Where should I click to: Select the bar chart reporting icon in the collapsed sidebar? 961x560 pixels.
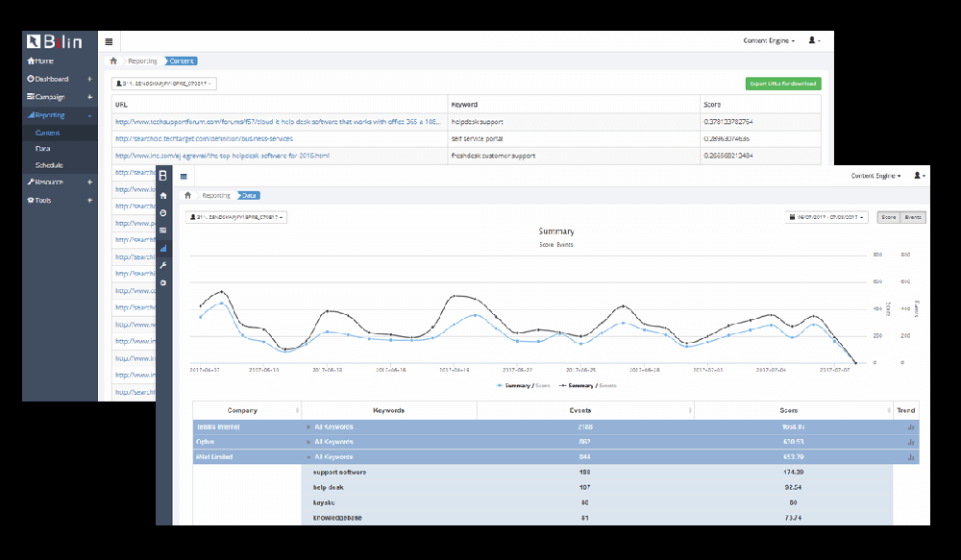coord(163,248)
